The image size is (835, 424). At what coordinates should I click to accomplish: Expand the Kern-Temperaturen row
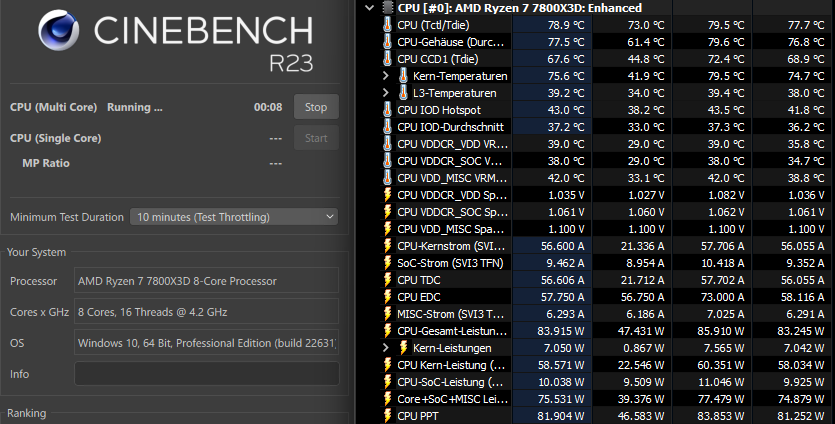click(x=386, y=76)
